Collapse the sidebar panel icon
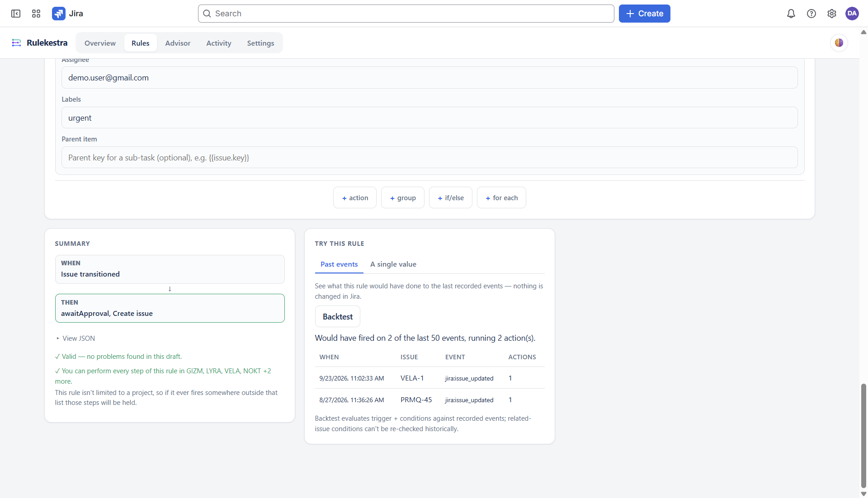Viewport: 868px width, 498px height. click(16, 14)
